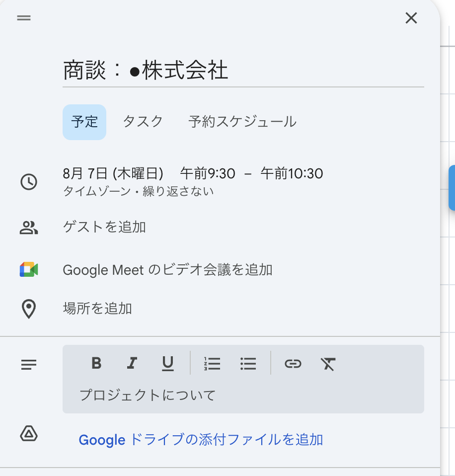Click the Google Drive icon
This screenshot has width=455, height=476.
tap(29, 433)
